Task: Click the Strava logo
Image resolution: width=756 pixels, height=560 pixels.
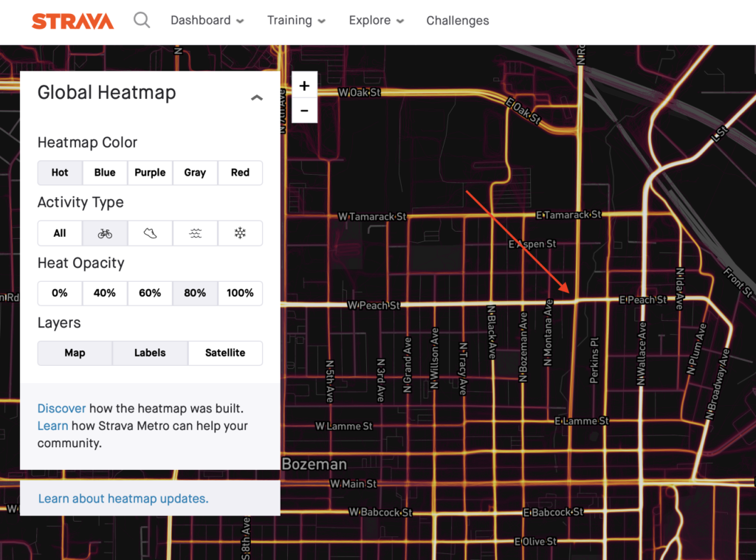Action: point(73,21)
